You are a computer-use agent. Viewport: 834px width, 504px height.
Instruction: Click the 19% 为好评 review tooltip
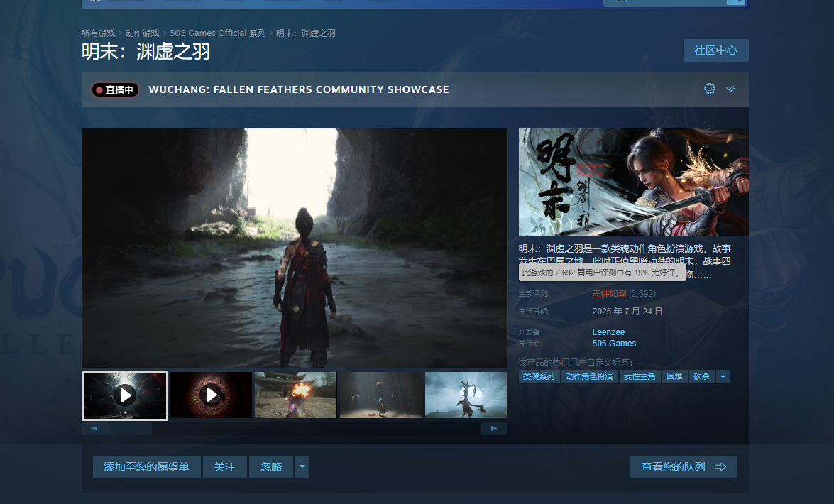coord(602,273)
